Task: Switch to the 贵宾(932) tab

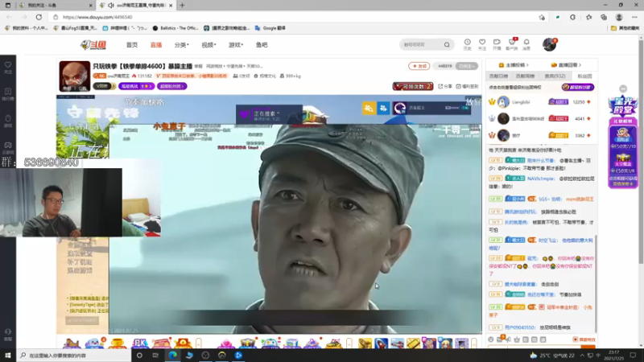Action: (555, 76)
